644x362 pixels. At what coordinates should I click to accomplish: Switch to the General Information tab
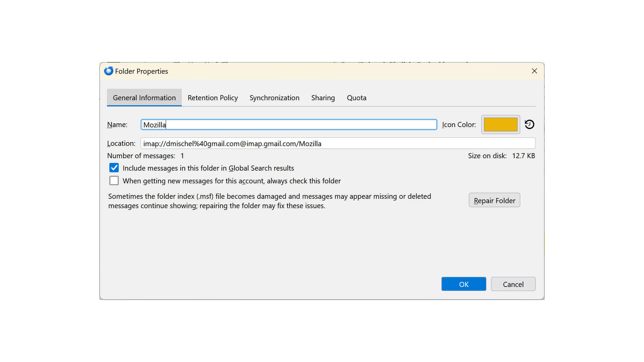pyautogui.click(x=144, y=98)
